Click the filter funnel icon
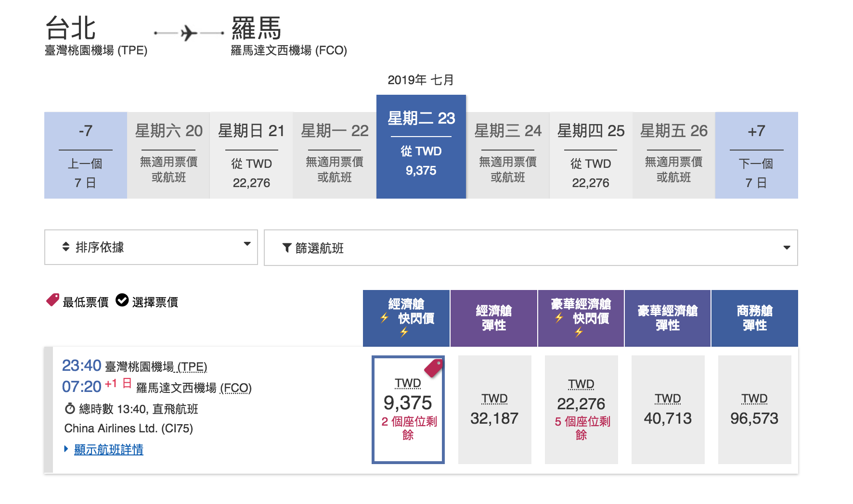Viewport: 853px width, 504px height. 287,248
